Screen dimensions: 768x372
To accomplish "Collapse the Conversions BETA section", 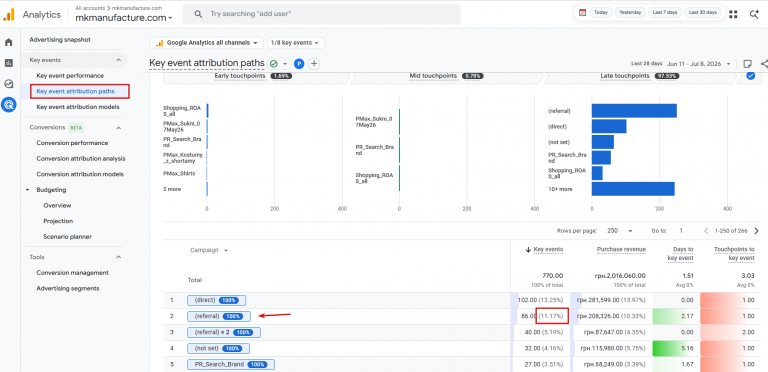I will 119,127.
